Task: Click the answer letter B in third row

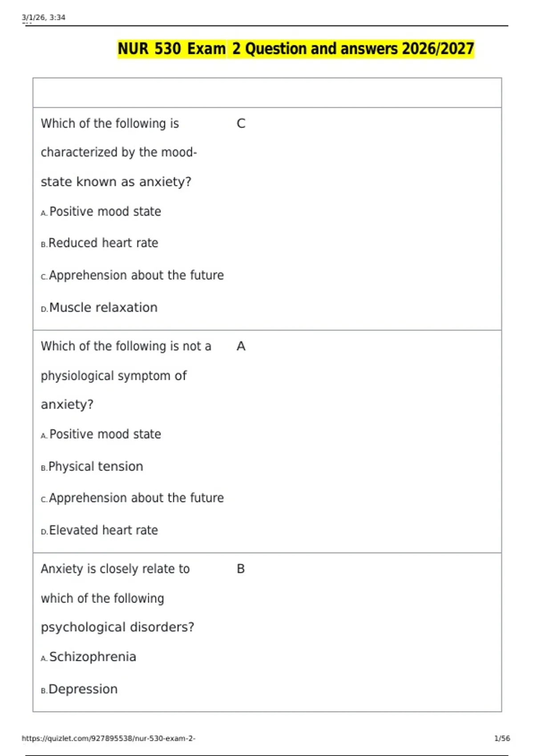Action: (x=241, y=569)
